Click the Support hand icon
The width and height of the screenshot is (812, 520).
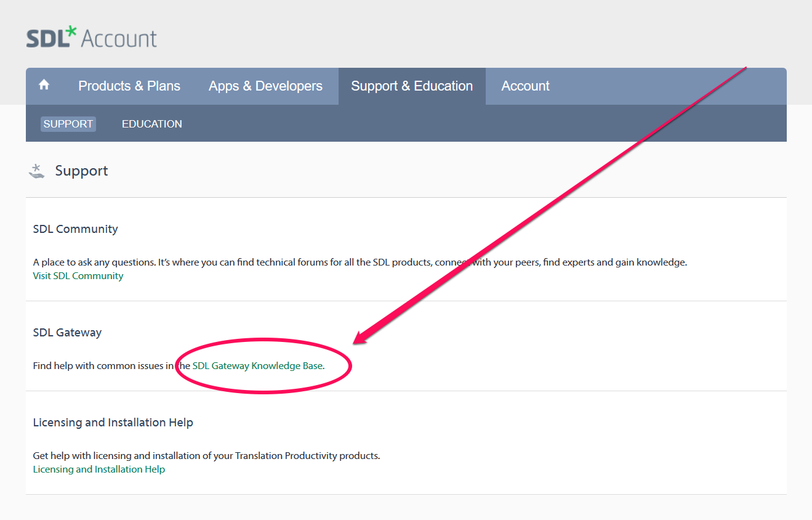pyautogui.click(x=37, y=171)
